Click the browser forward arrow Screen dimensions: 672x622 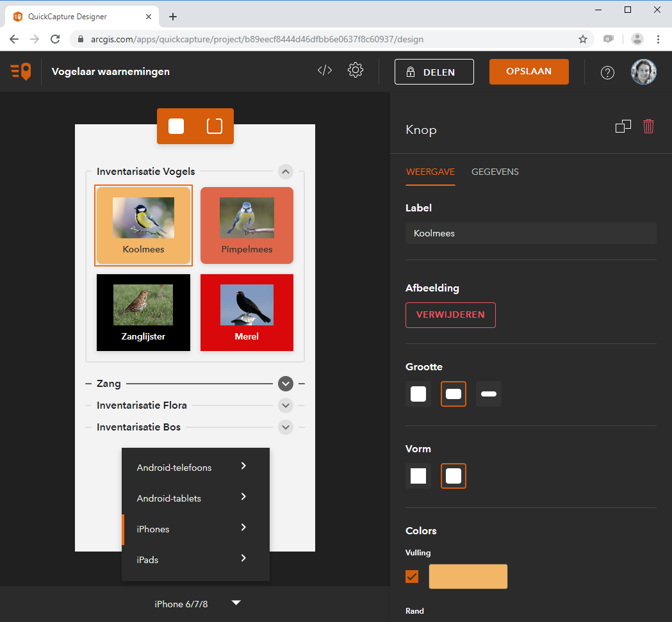(35, 40)
